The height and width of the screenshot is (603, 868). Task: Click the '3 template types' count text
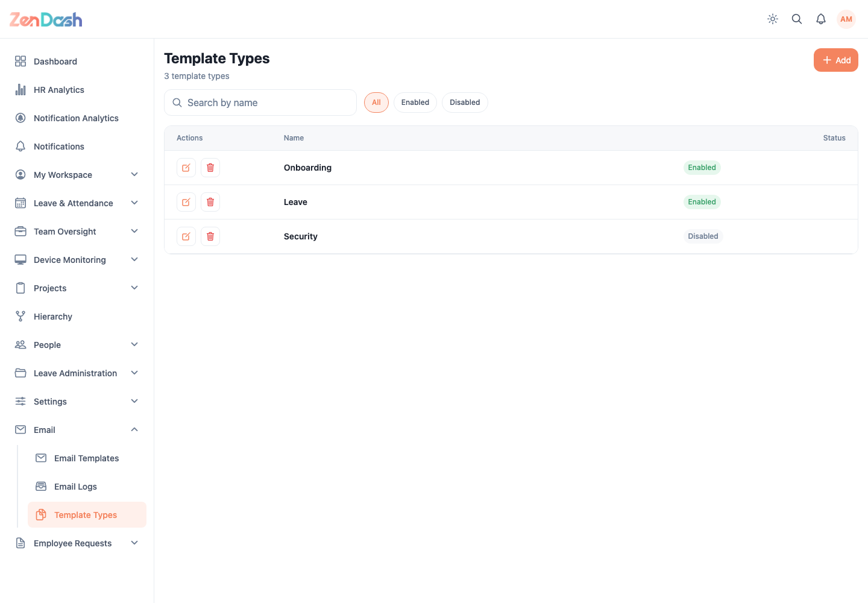click(x=197, y=76)
